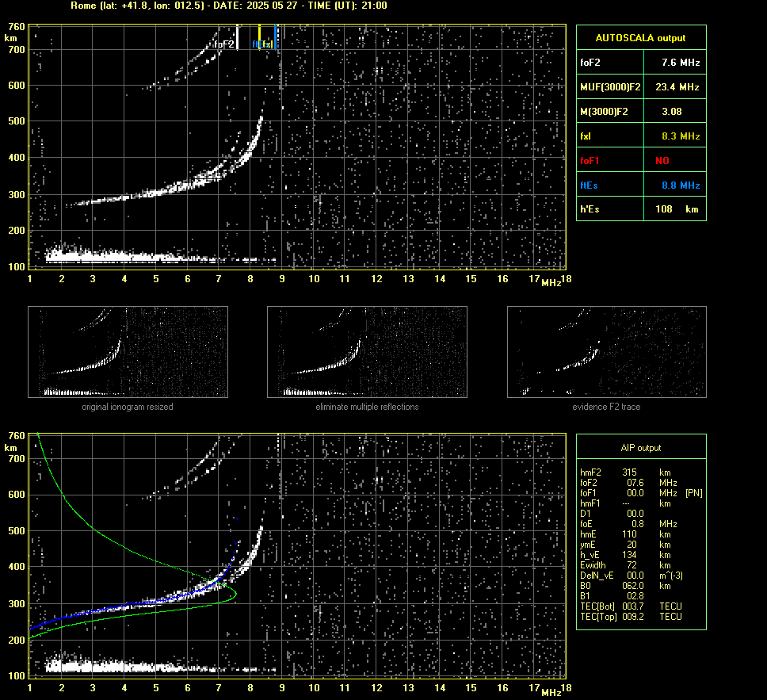Click the fxI value '8.3 MHz'
The height and width of the screenshot is (700, 767).
(x=681, y=136)
